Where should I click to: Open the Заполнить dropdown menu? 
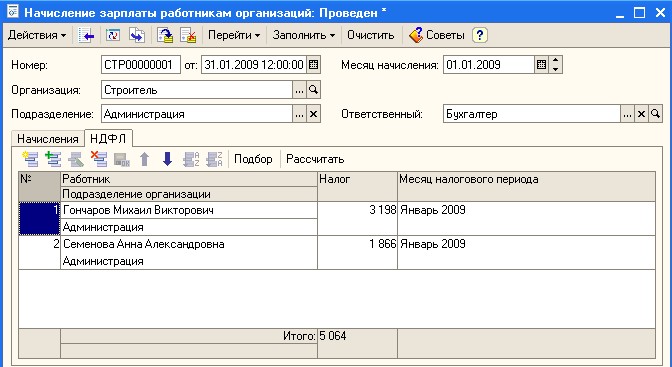tap(304, 35)
